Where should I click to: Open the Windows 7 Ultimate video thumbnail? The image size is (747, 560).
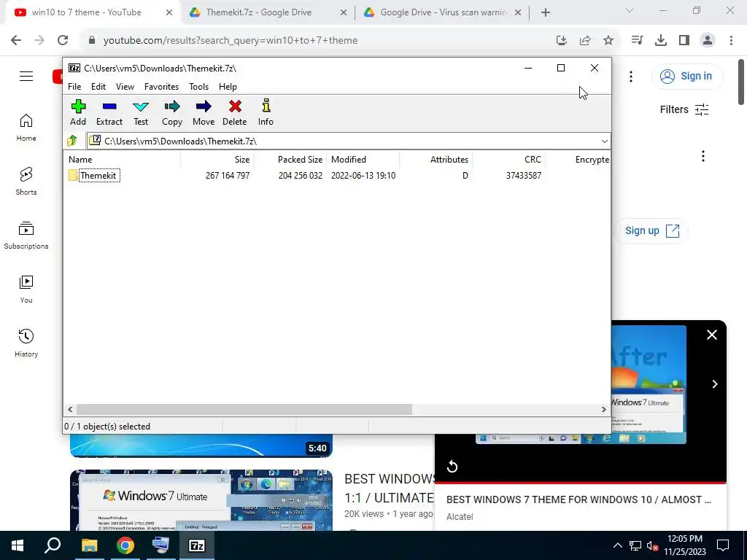(201, 500)
